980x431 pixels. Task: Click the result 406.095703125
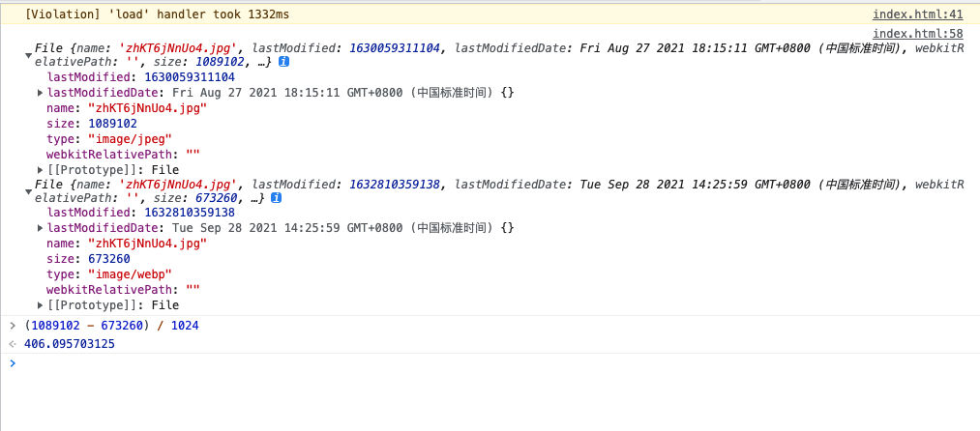pyautogui.click(x=70, y=344)
